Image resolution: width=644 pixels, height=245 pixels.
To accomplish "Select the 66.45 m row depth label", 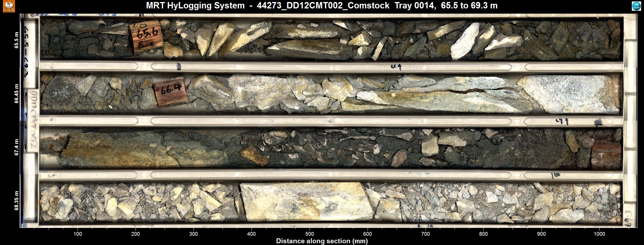I will click(17, 93).
